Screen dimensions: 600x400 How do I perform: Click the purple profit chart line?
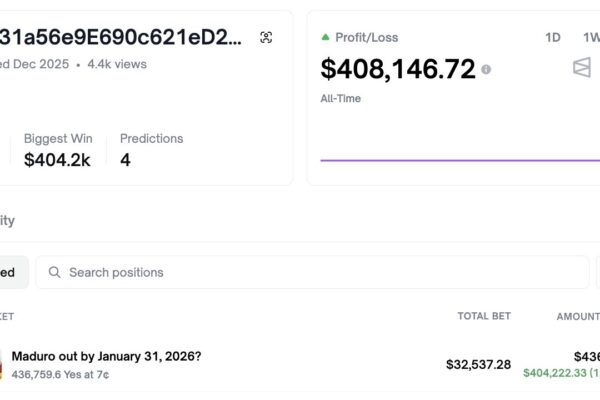tap(460, 159)
